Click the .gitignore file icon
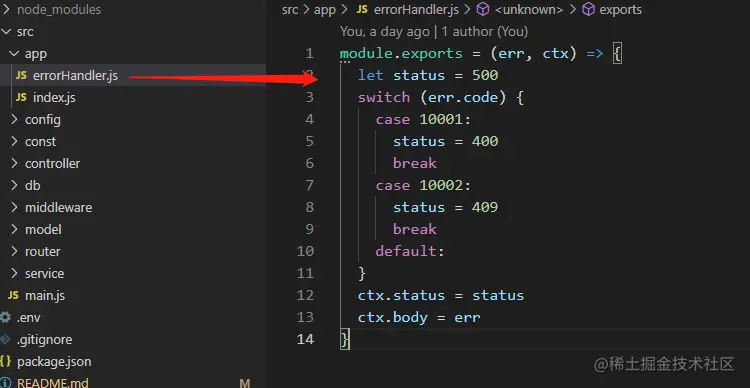This screenshot has height=388, width=750. point(5,339)
